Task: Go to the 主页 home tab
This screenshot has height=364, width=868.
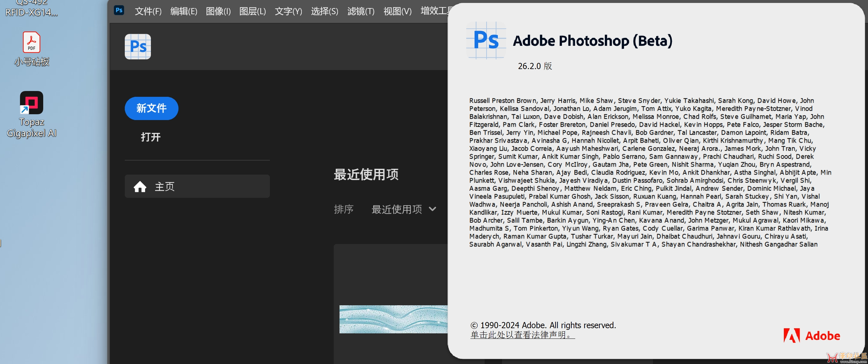Action: click(197, 186)
